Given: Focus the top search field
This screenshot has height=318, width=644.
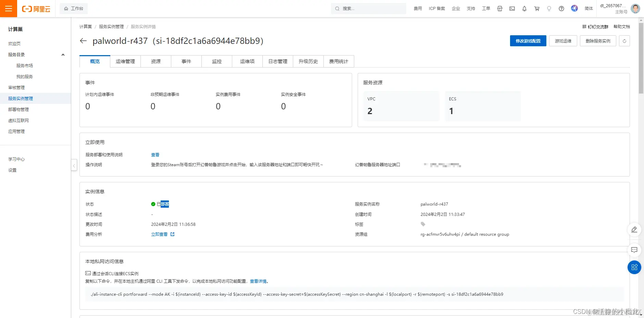Looking at the screenshot, I should pos(369,9).
